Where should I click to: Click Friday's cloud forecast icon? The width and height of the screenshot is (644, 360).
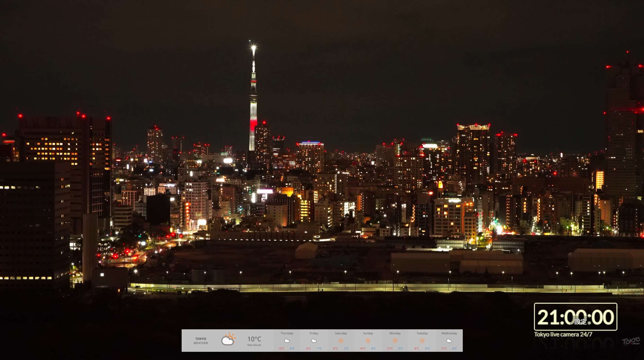click(314, 341)
